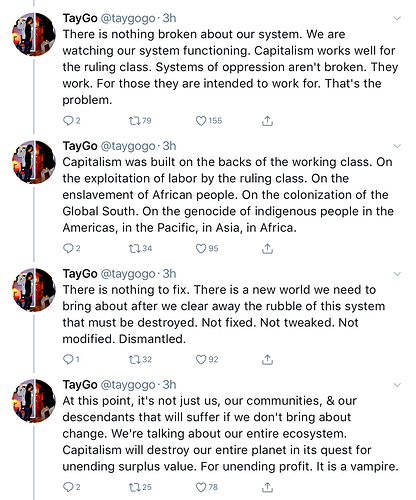Image resolution: width=416 pixels, height=500 pixels.
Task: Expand the second tweet's chevron menu
Action: [397, 146]
